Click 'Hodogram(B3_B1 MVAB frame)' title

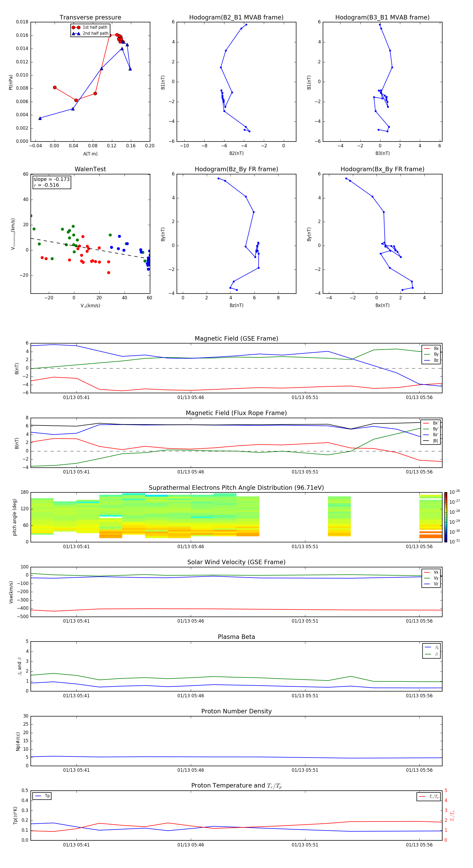382,17
